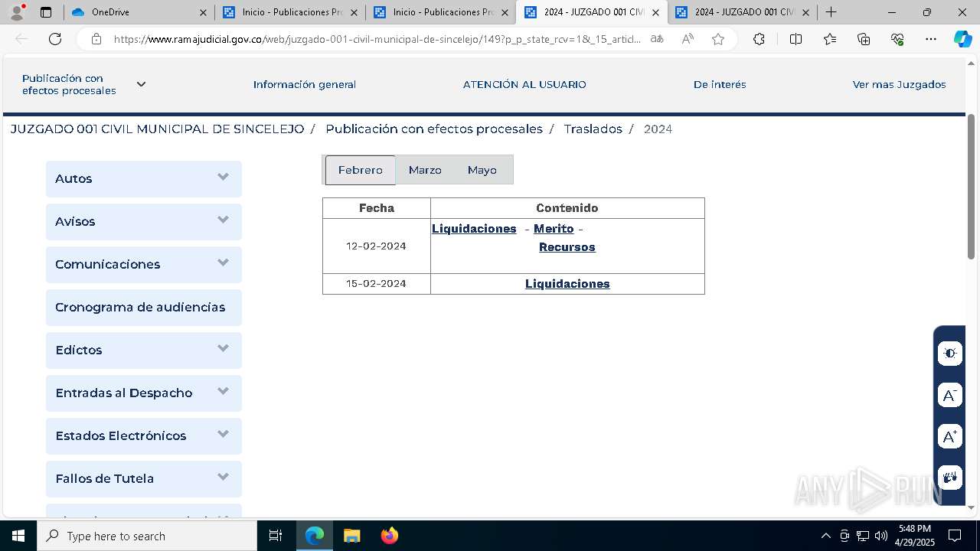Toggle high contrast accessibility icon
Image resolution: width=980 pixels, height=551 pixels.
tap(950, 354)
